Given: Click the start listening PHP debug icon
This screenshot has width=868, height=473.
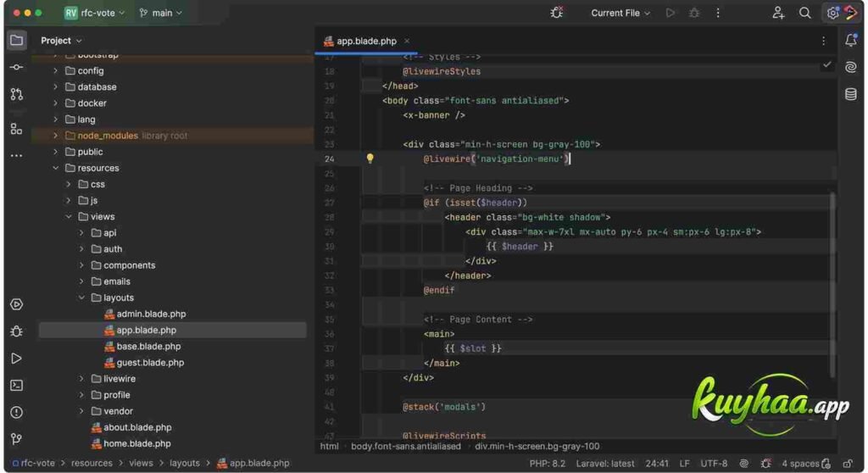Looking at the screenshot, I should (557, 13).
